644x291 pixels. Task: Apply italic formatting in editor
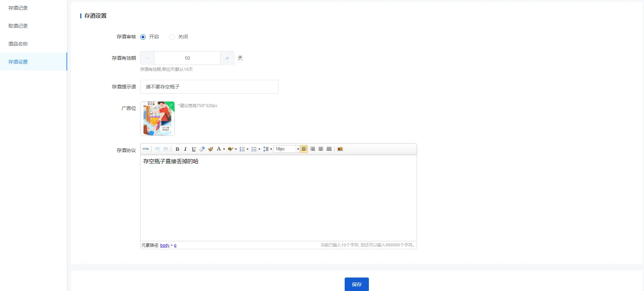click(185, 149)
